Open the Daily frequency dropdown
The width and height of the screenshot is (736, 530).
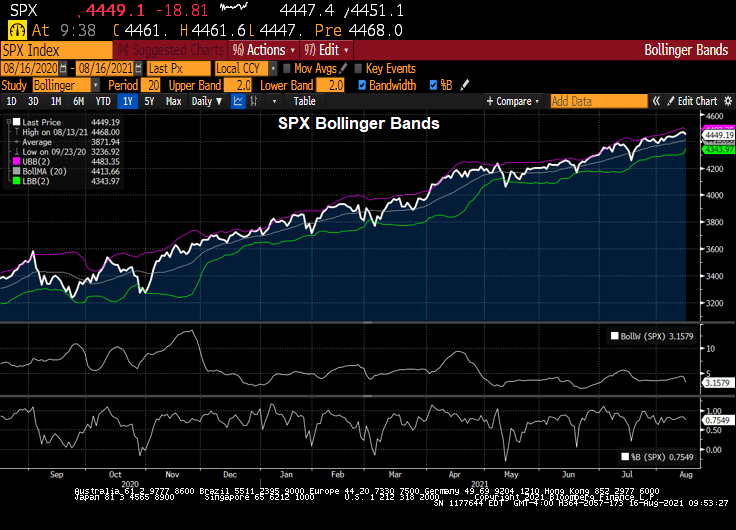[206, 101]
